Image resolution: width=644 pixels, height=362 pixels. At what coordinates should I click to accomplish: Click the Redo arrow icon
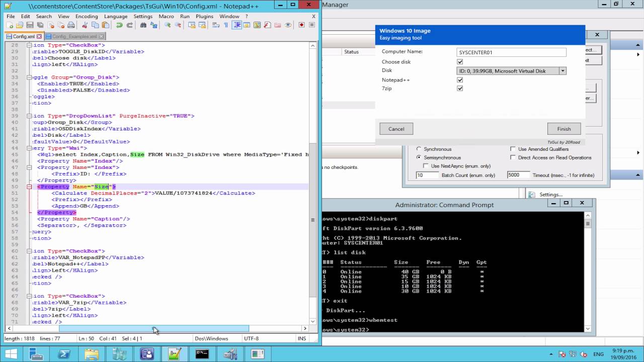click(129, 25)
